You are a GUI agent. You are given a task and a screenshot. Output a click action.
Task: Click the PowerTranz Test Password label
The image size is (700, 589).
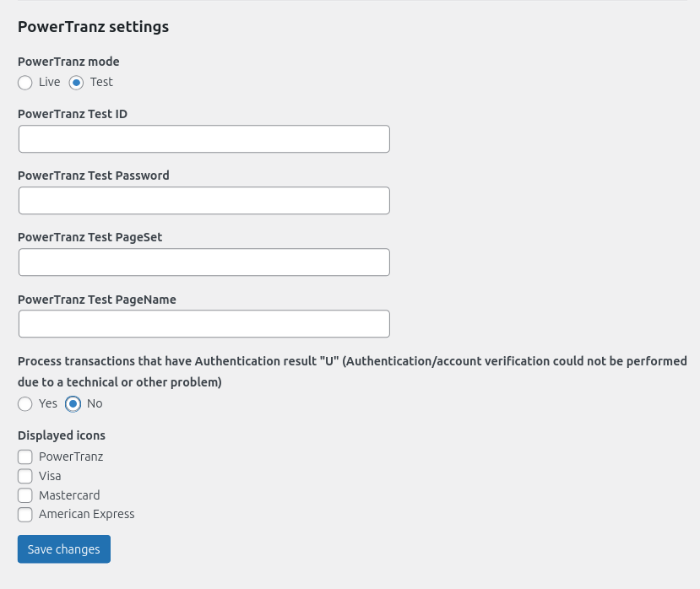(x=94, y=176)
